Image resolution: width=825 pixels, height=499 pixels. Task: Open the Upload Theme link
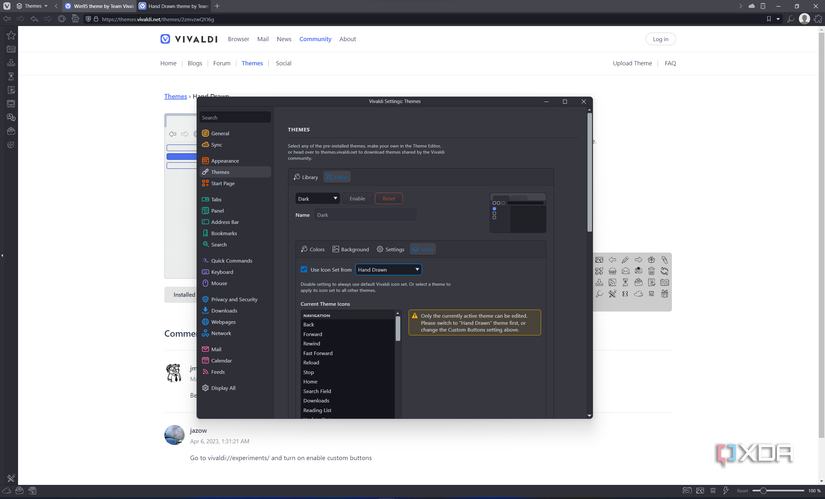(632, 63)
